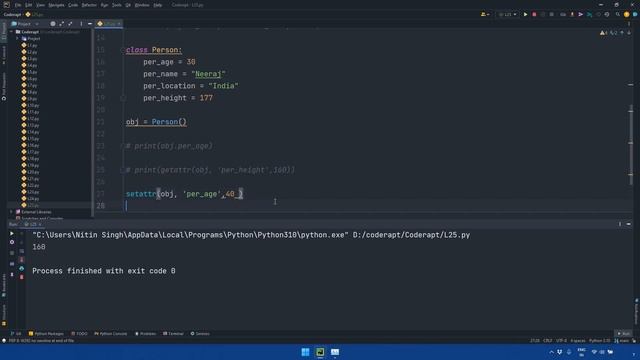Open the Window menu

pos(142,5)
